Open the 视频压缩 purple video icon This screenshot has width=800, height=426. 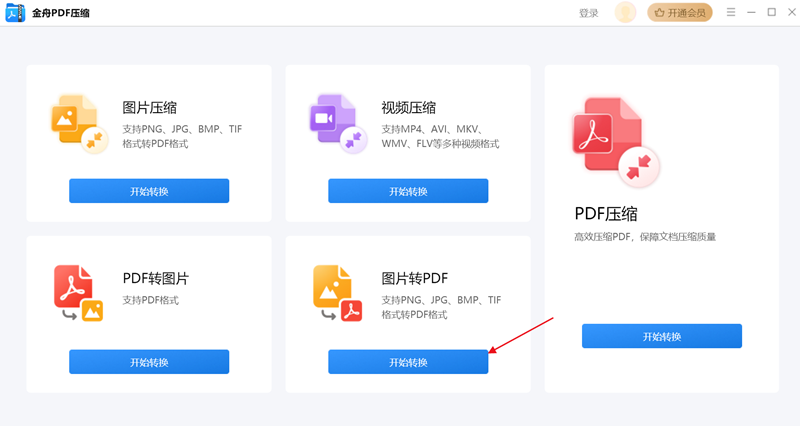[x=338, y=124]
